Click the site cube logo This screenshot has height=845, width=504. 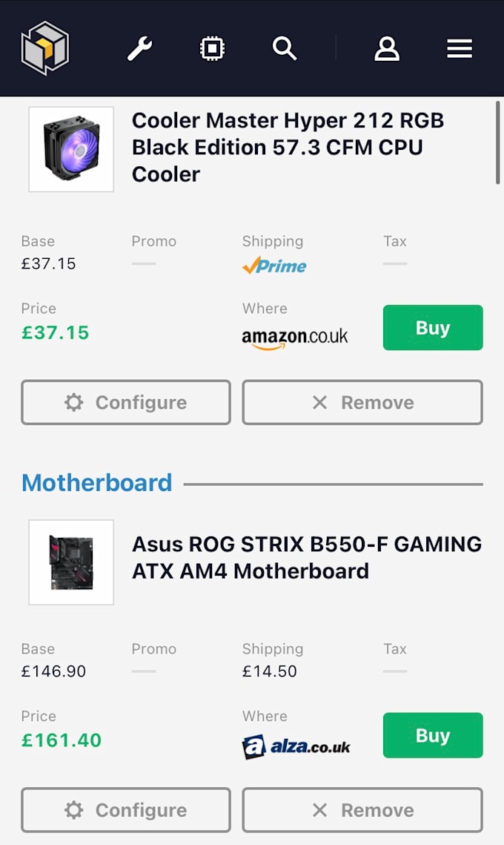pos(44,47)
